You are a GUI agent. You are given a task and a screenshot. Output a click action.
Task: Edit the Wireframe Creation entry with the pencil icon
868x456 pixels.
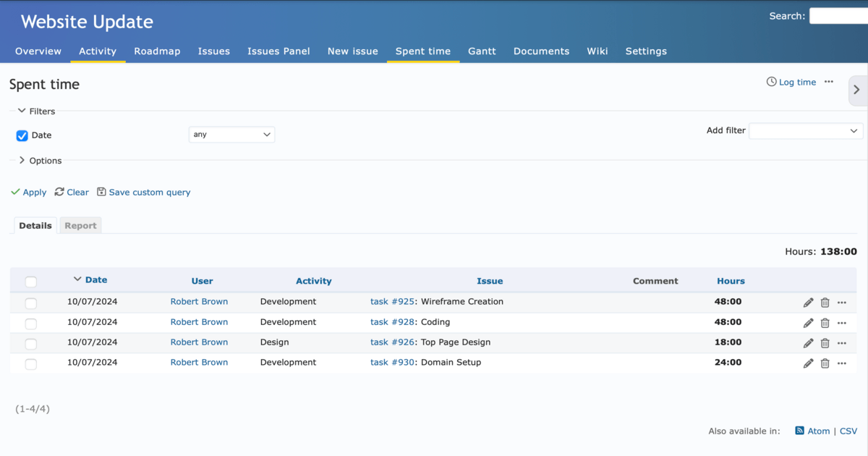click(808, 303)
